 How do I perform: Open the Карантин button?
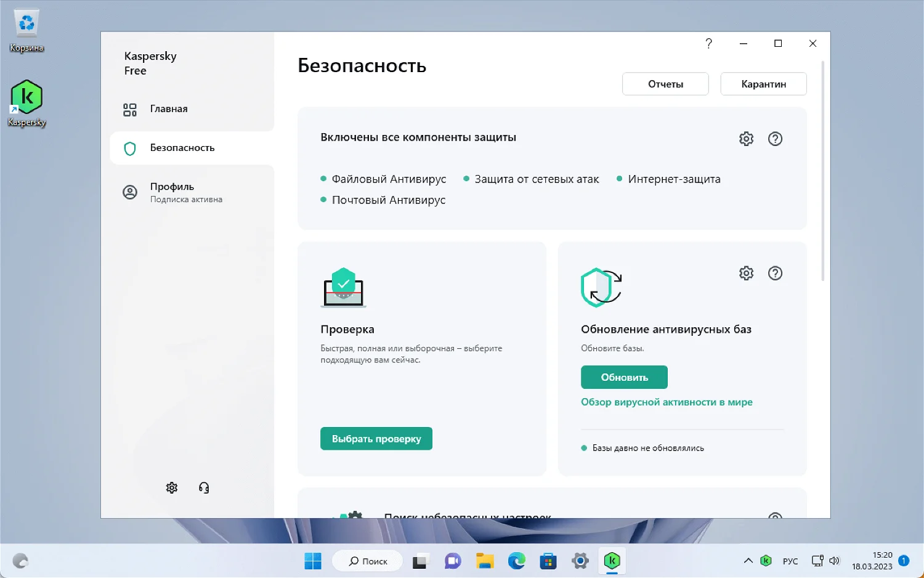[763, 84]
